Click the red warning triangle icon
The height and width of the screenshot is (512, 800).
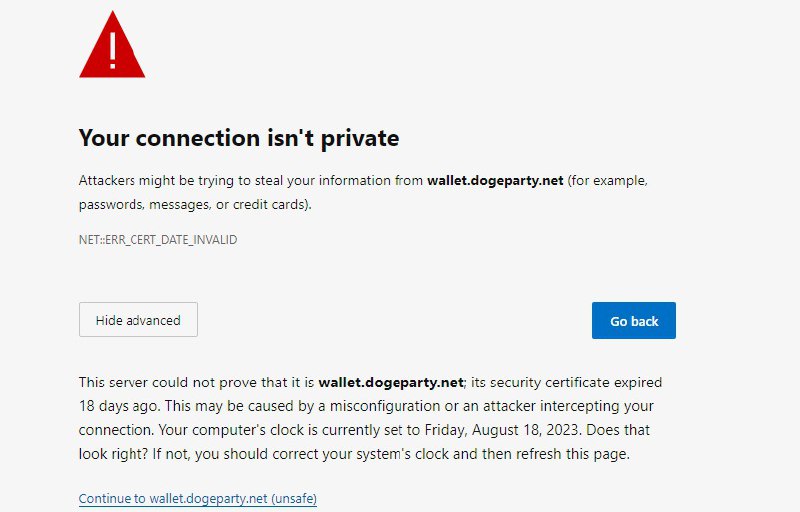coord(112,45)
